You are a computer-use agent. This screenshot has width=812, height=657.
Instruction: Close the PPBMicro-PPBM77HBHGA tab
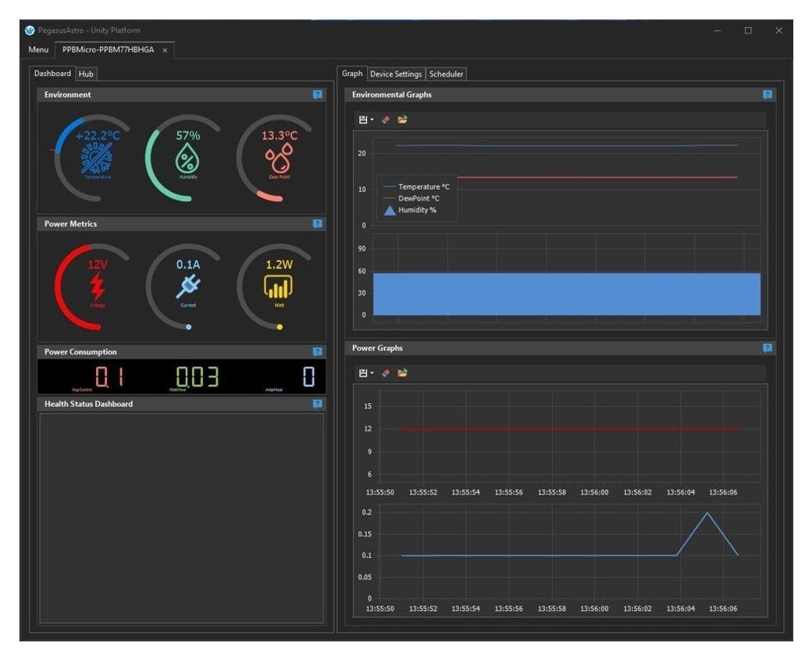click(165, 50)
